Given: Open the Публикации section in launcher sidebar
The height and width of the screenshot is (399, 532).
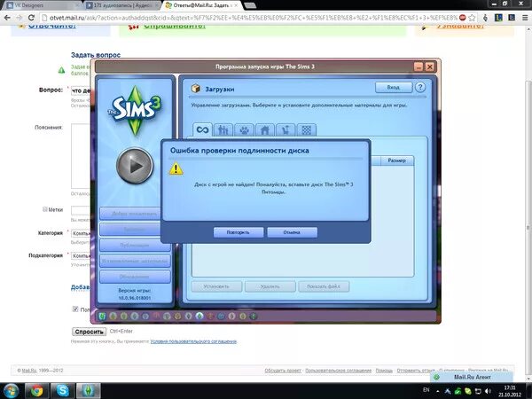Looking at the screenshot, I should (135, 246).
